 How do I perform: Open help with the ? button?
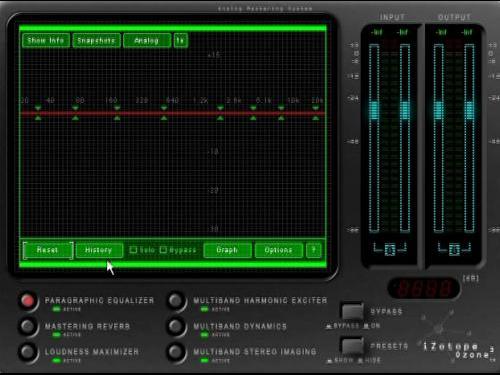[314, 250]
